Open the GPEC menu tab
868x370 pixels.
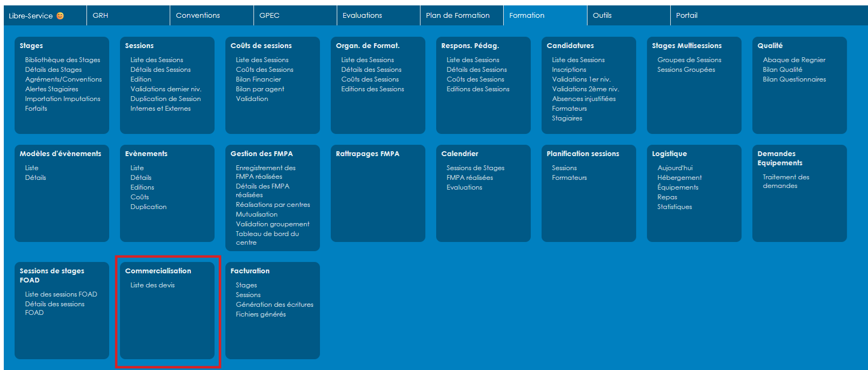click(269, 16)
